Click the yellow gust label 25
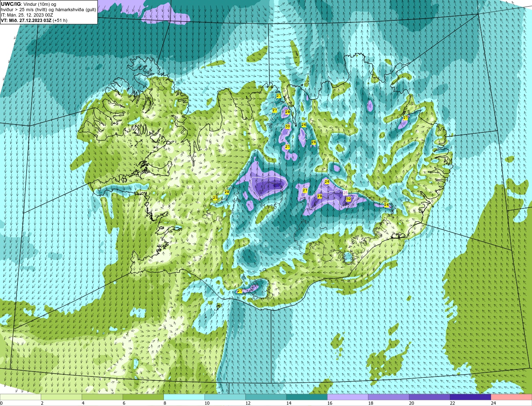 (215, 198)
